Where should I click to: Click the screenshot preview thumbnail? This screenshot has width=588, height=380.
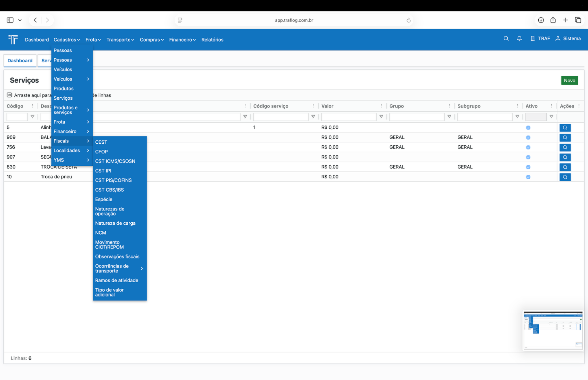(x=552, y=330)
